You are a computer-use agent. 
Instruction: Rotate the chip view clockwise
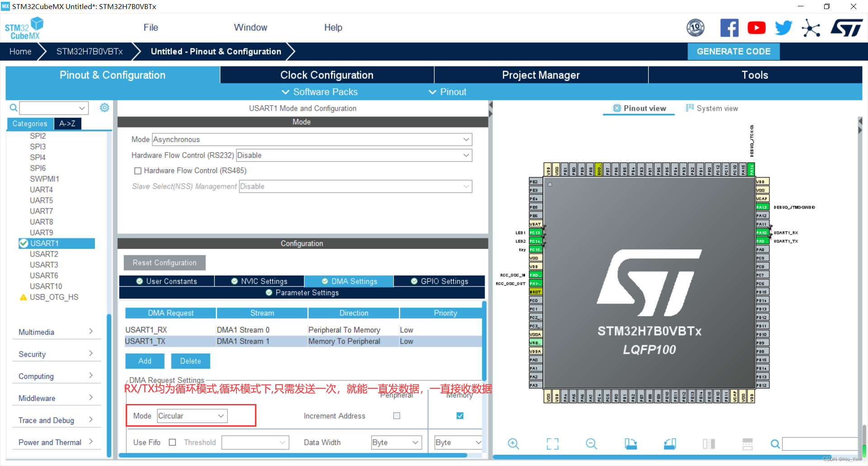tap(631, 444)
